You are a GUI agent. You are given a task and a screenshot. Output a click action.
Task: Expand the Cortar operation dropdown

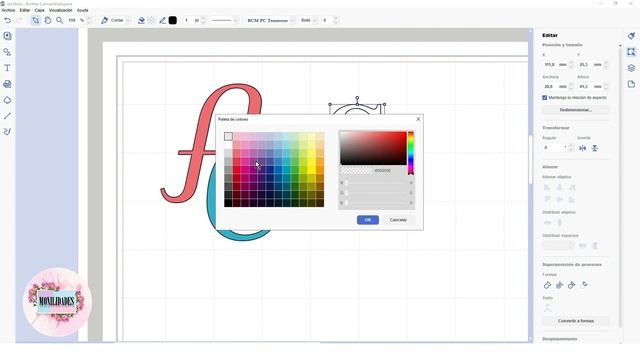coord(128,20)
